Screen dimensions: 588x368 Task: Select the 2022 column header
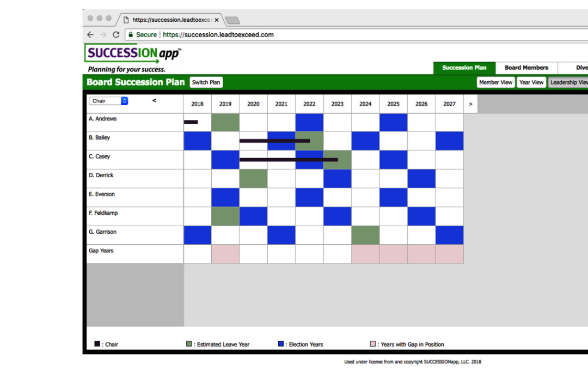(309, 104)
